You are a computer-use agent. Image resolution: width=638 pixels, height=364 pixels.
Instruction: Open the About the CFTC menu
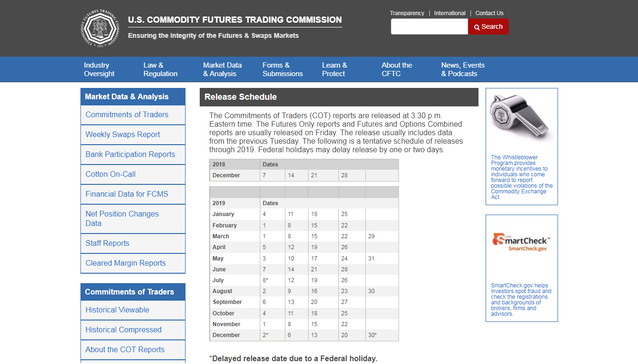pyautogui.click(x=397, y=69)
